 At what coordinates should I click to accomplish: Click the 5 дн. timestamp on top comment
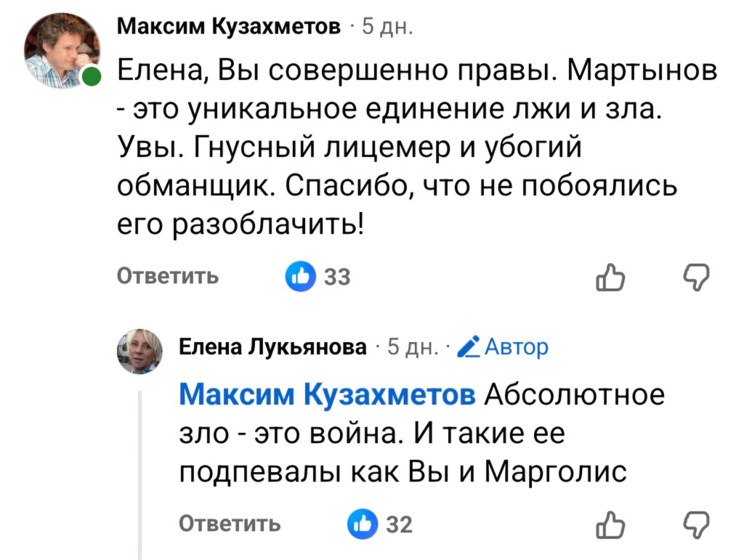(x=387, y=28)
